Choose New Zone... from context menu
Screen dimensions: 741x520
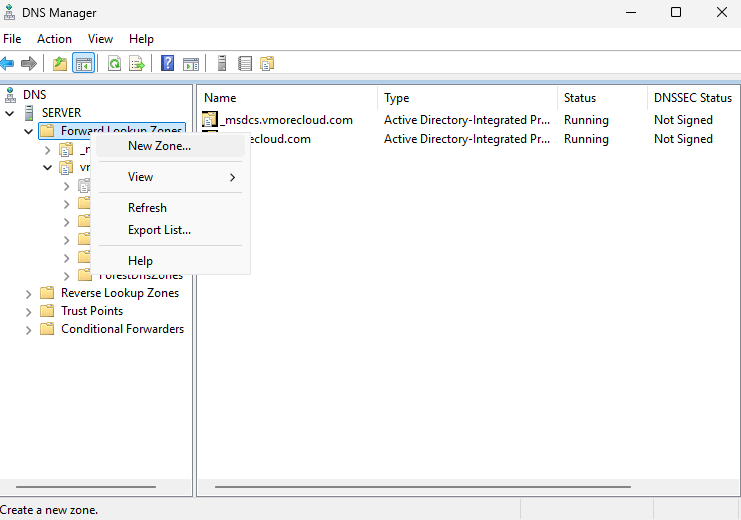(170, 146)
